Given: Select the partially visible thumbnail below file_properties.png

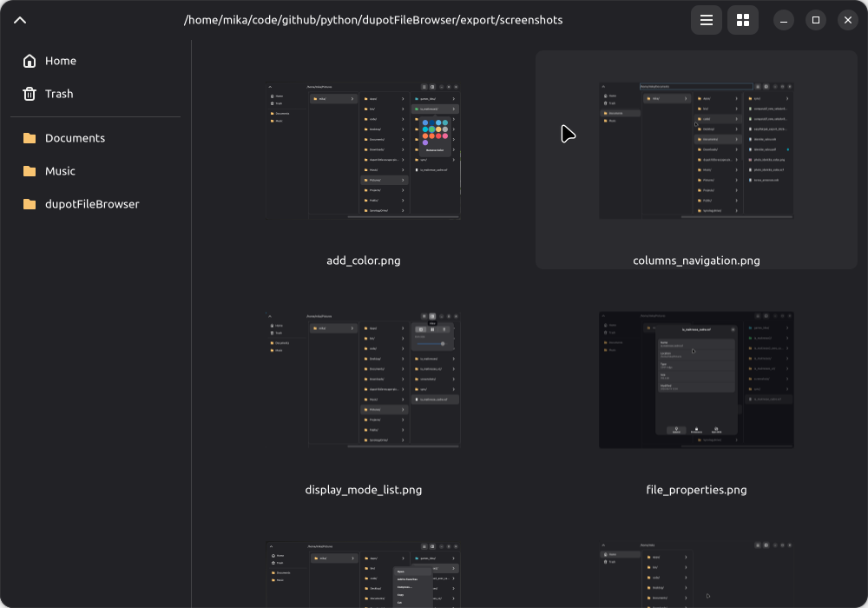Looking at the screenshot, I should [x=696, y=574].
